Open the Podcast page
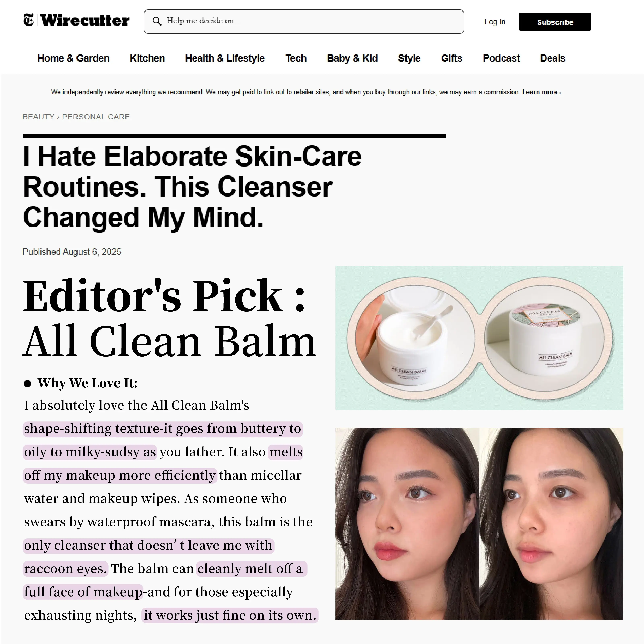This screenshot has height=644, width=644. 501,58
